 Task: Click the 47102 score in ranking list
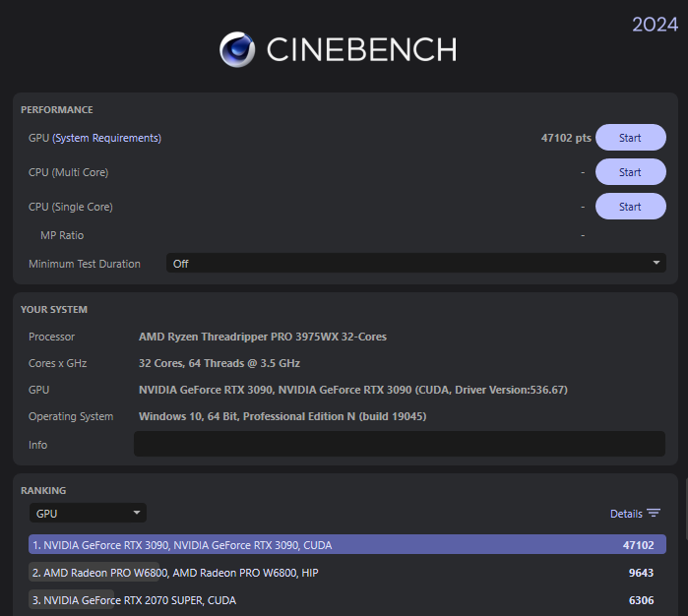pos(638,545)
